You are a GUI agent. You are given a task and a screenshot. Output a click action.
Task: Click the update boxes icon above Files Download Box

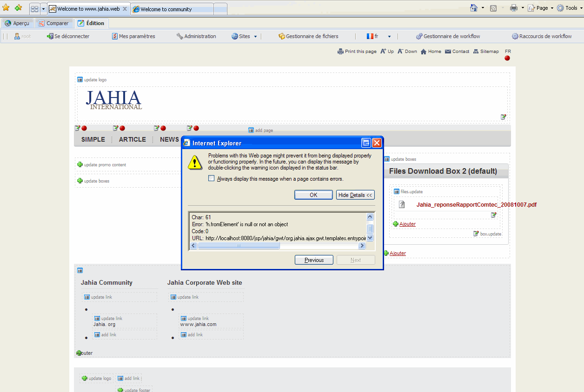point(387,159)
